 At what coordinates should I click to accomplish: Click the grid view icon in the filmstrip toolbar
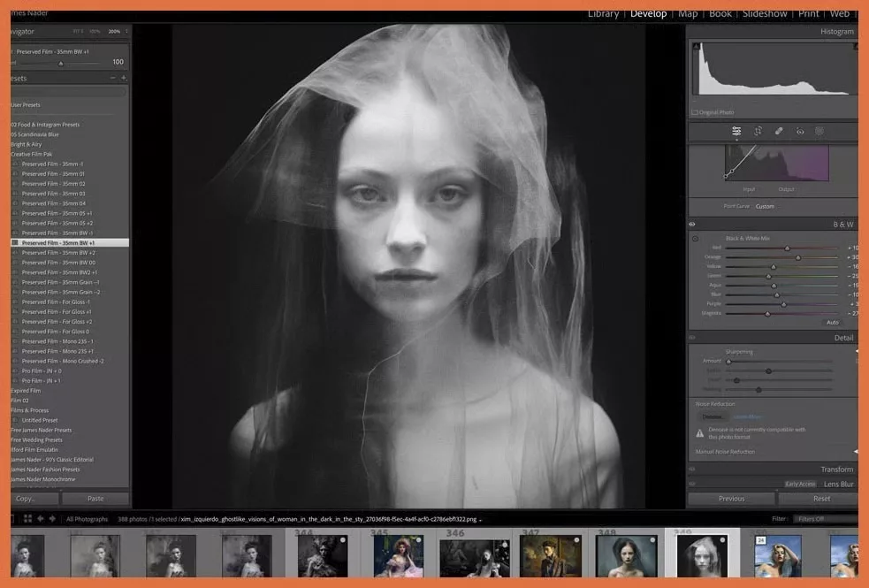[x=27, y=518]
